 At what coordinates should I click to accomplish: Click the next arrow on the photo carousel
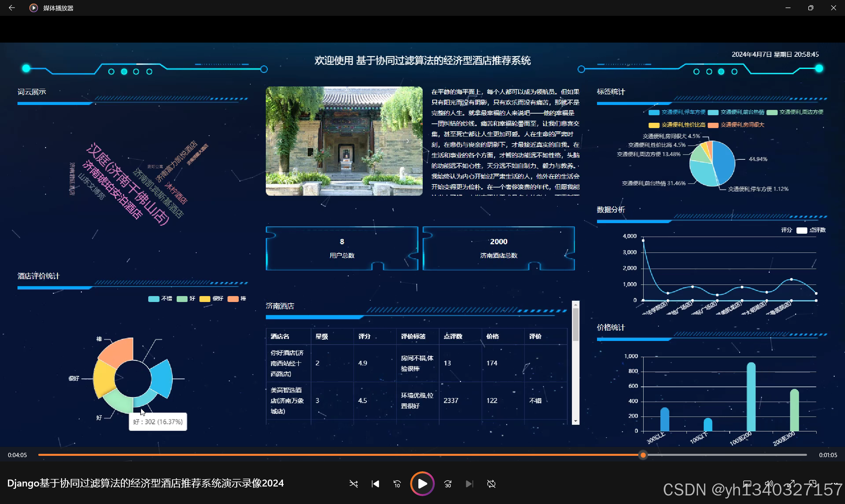click(x=407, y=141)
